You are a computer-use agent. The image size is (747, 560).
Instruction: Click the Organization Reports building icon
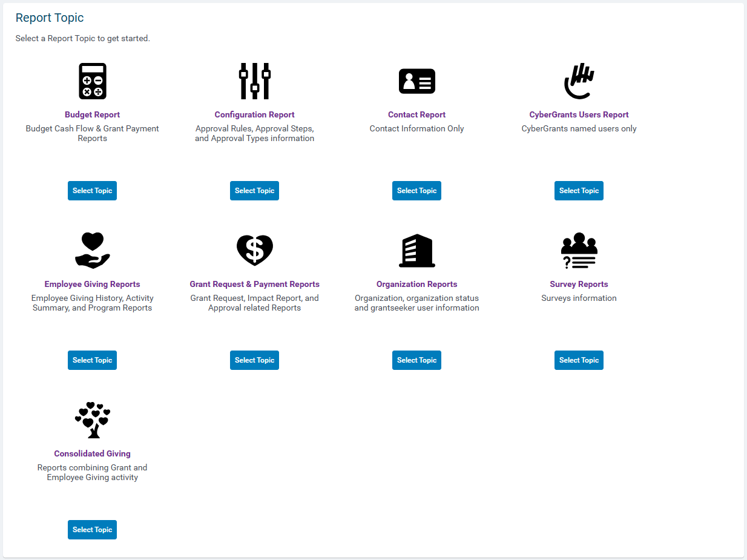(x=417, y=251)
